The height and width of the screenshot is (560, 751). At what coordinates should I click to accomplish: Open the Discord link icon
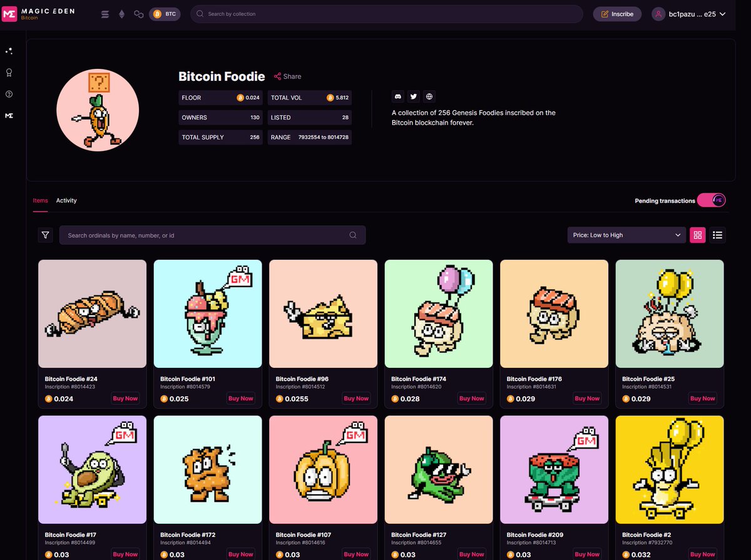(397, 96)
